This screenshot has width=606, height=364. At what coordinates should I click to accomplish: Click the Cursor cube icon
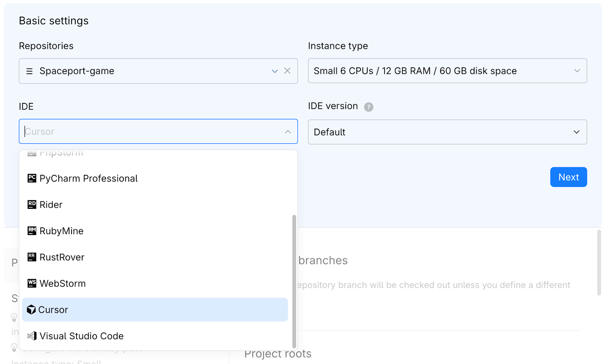[x=31, y=310]
